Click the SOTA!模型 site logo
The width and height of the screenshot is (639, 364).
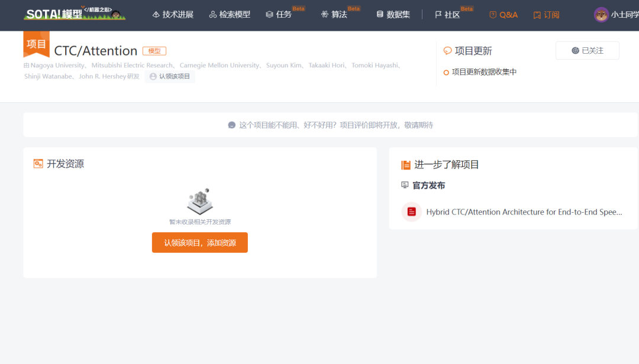pos(75,14)
